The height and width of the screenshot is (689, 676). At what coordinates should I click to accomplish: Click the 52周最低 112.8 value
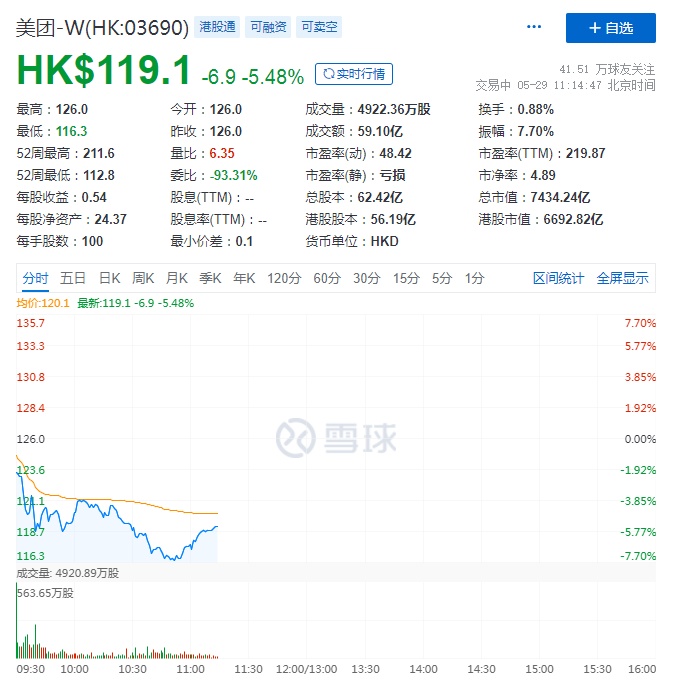[x=99, y=175]
